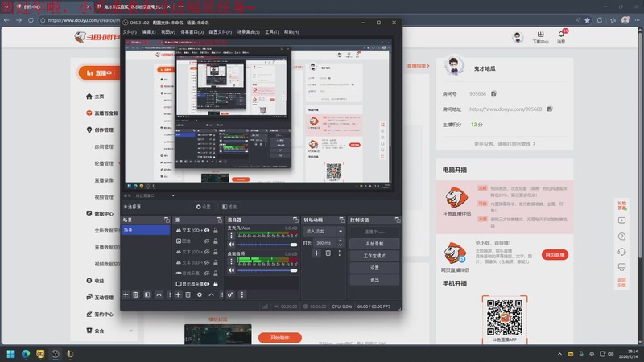
Task: Remove the transition using the 转场动画 trash icon
Action: pos(328,253)
